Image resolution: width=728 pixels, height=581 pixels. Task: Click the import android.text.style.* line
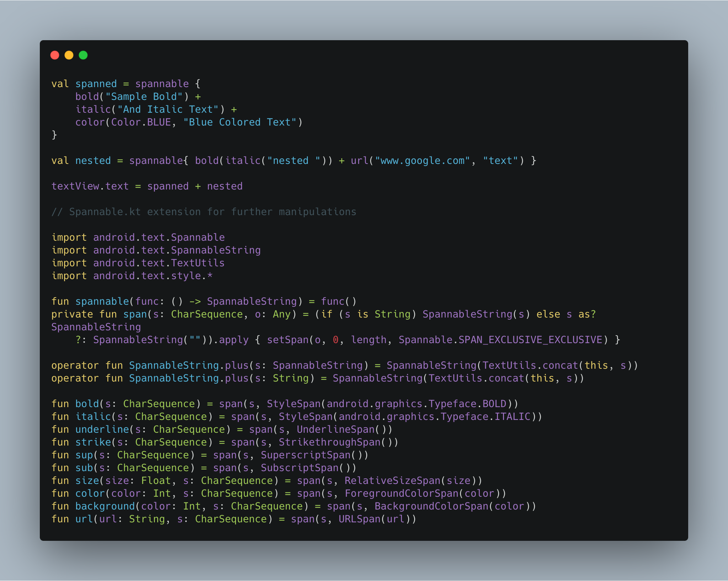(x=132, y=276)
